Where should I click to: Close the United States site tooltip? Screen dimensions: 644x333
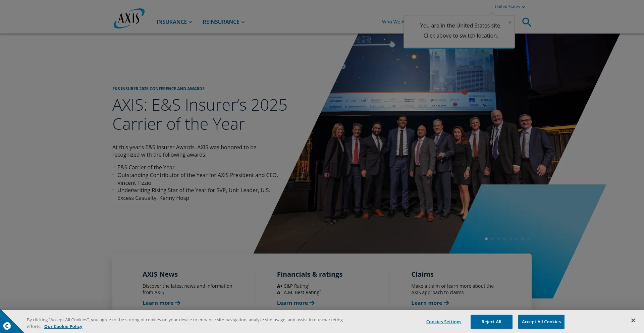point(509,22)
